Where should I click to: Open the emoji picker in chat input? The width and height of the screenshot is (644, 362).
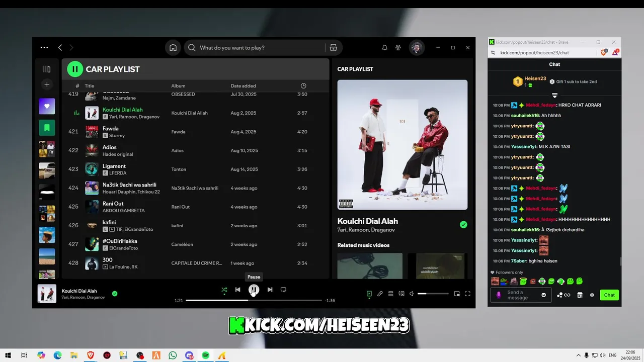543,295
